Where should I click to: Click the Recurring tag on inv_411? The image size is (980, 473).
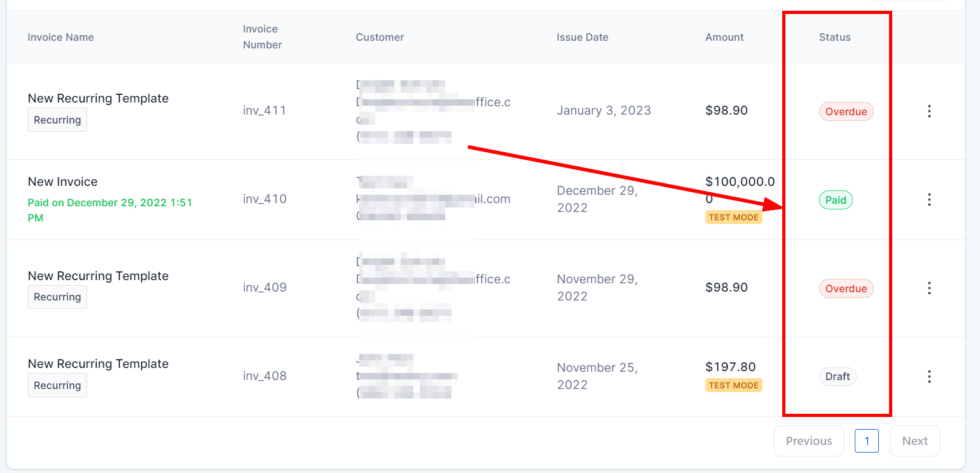pos(57,120)
